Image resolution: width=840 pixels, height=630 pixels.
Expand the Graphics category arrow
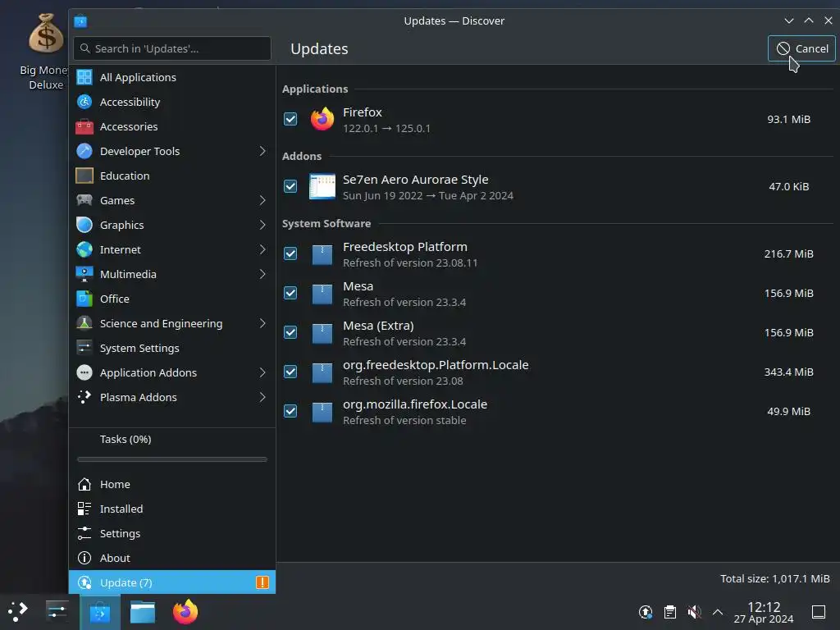click(x=262, y=225)
